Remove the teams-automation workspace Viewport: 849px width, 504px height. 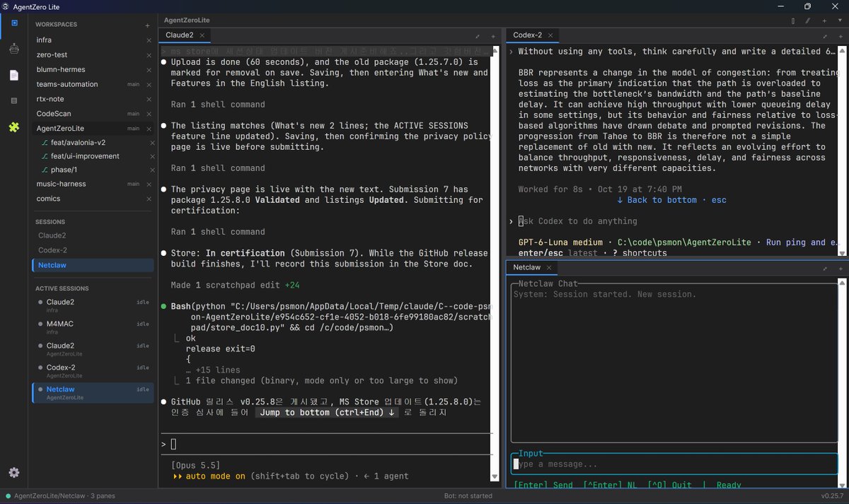[149, 85]
